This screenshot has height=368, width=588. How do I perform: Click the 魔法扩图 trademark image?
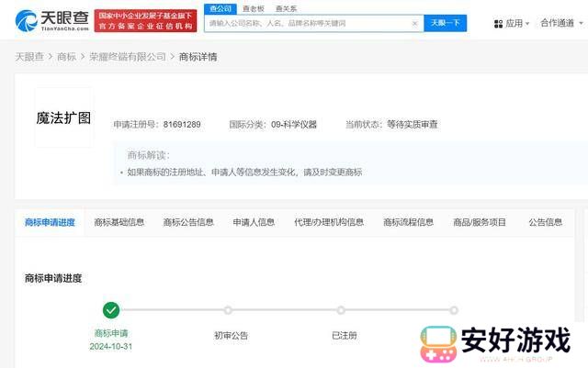tap(64, 118)
